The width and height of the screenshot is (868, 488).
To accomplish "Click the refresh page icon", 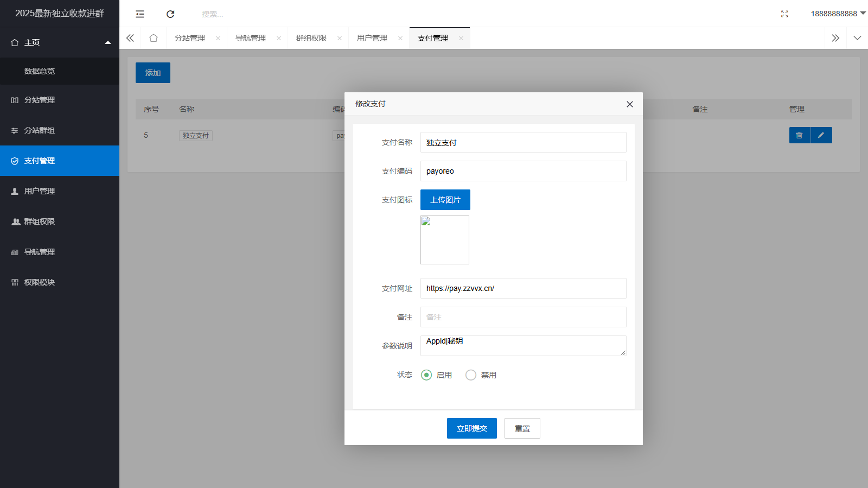I will tap(170, 14).
